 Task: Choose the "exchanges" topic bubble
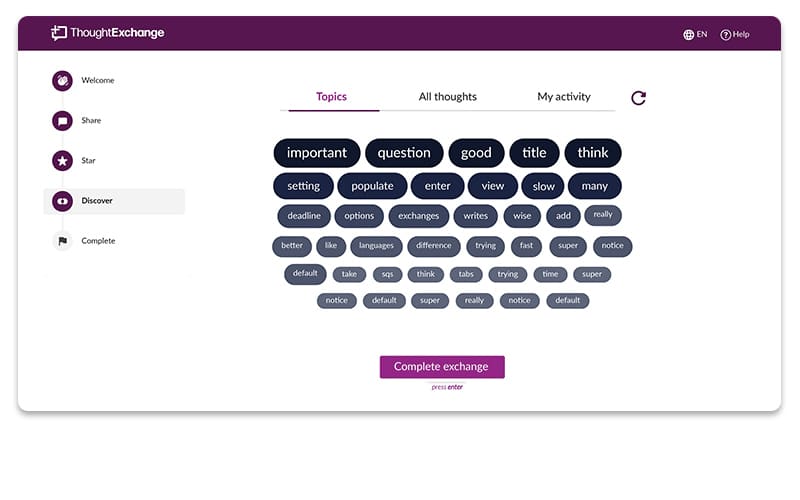tap(418, 216)
